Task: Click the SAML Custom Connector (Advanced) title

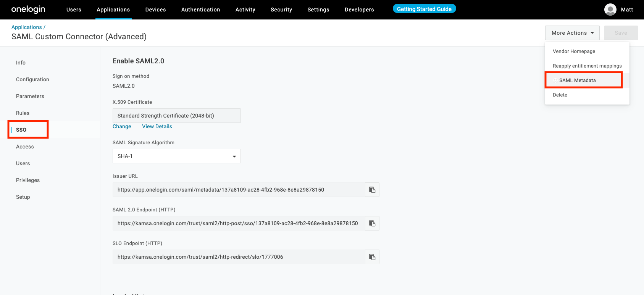Action: point(79,37)
